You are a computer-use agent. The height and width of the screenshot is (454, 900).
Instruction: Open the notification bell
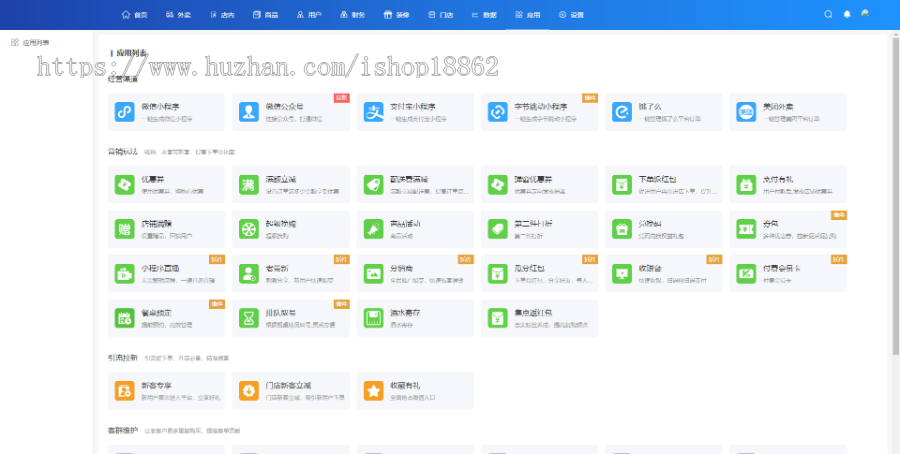847,14
